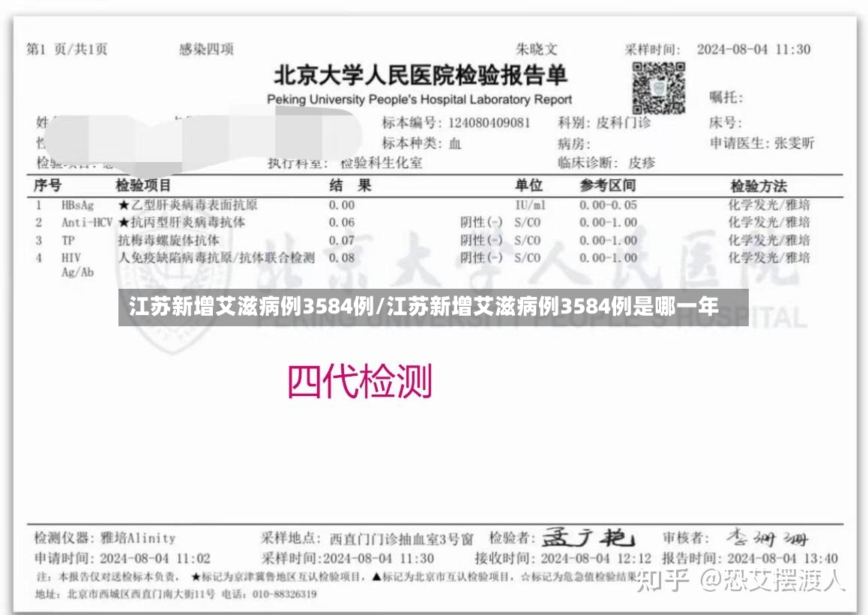Click 化学发光/雅培 method in the HIV row
This screenshot has height=615, width=868.
(x=769, y=258)
